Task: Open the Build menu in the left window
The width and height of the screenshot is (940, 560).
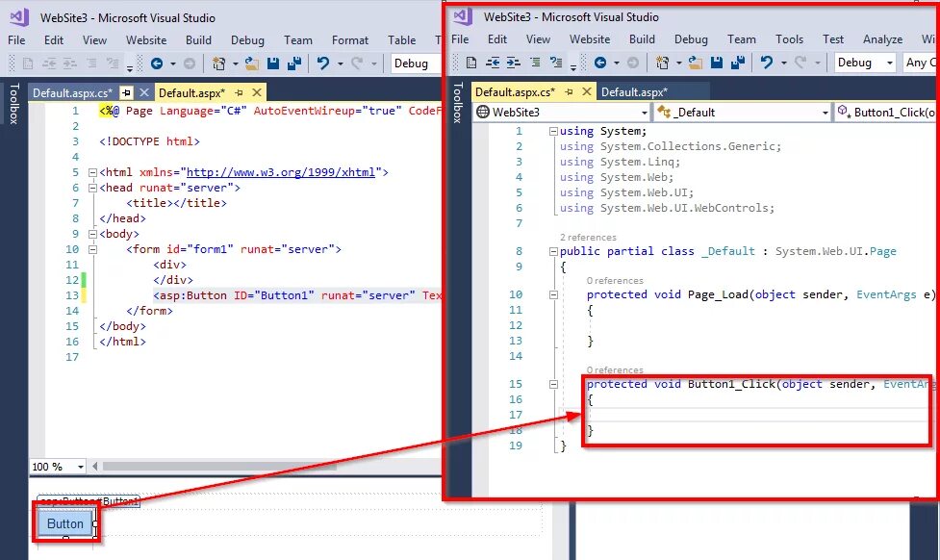Action: [x=198, y=40]
